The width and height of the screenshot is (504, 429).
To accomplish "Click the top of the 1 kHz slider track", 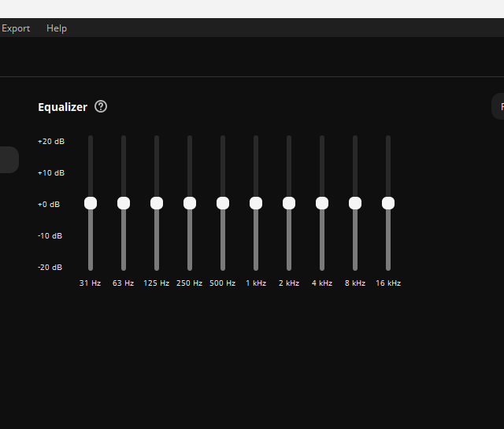I will click(256, 140).
